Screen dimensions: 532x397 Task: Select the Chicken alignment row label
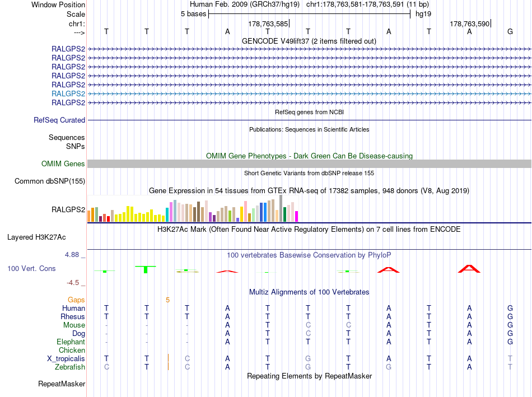coord(72,350)
